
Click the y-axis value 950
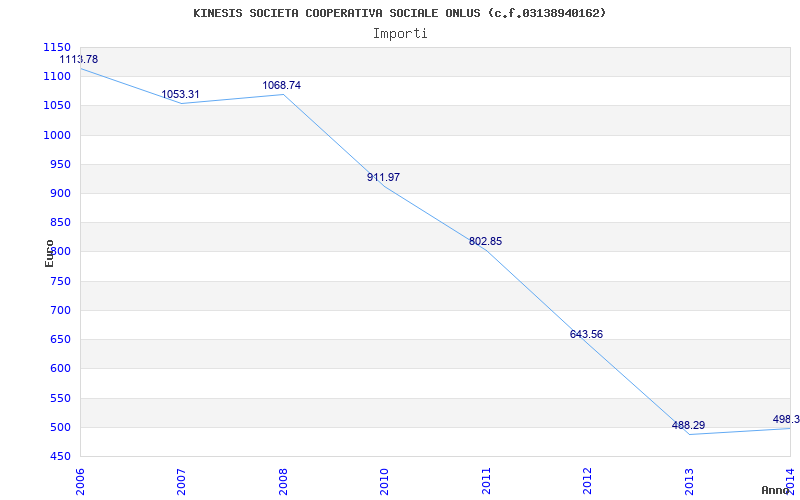60,164
